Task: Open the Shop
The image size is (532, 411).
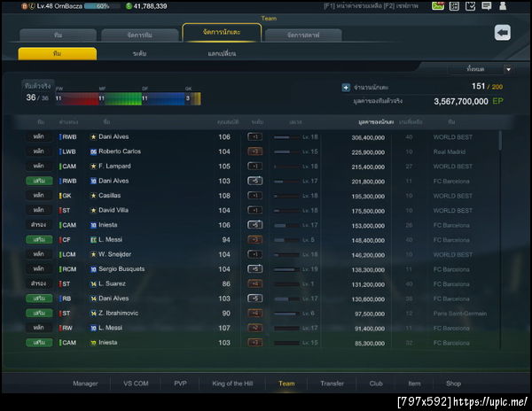Action: pos(453,384)
